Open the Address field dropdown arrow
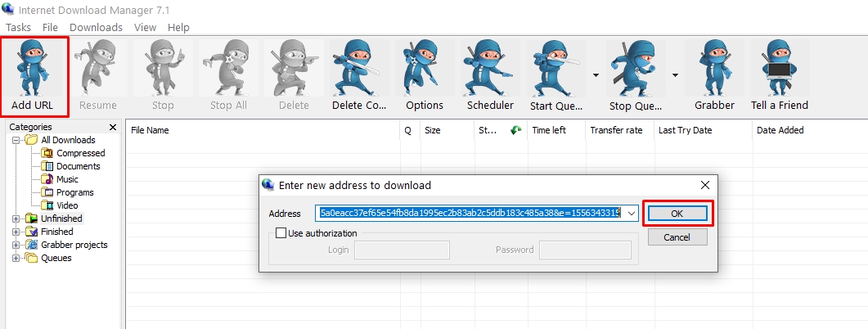 click(x=631, y=214)
